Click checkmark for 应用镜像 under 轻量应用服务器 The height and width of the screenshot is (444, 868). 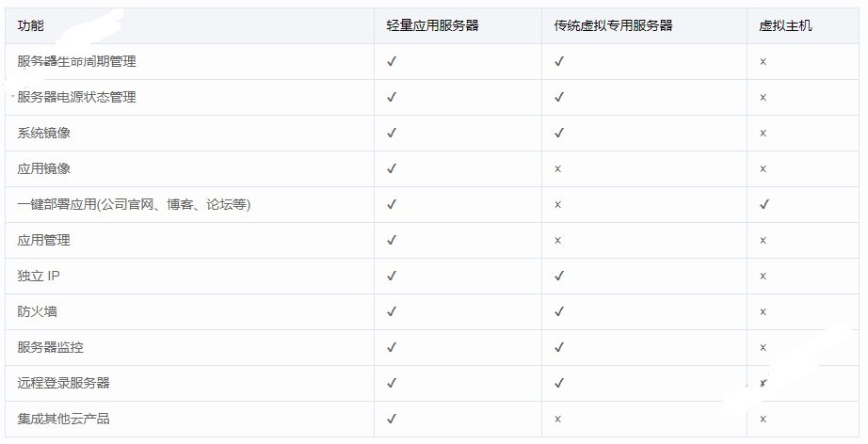click(x=392, y=169)
